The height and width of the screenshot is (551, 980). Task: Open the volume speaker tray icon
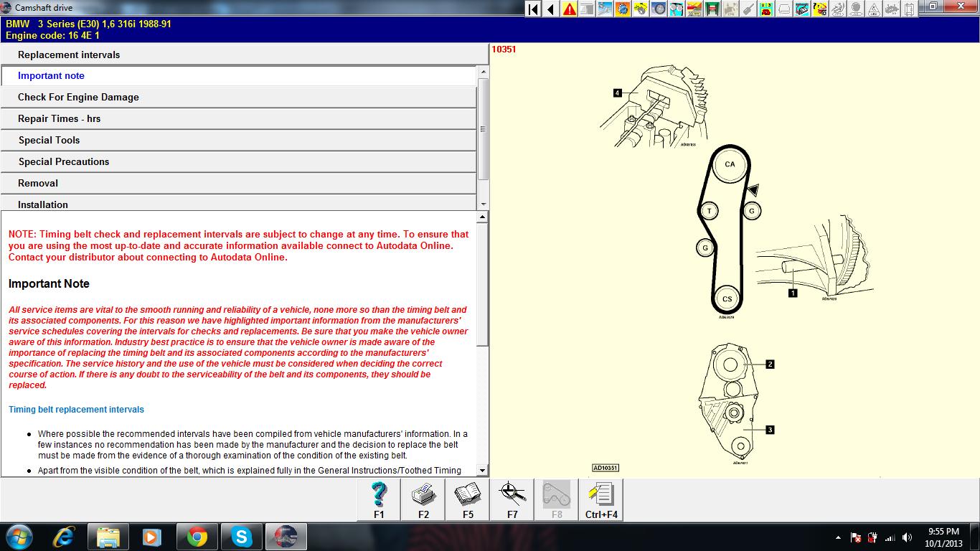[x=908, y=537]
